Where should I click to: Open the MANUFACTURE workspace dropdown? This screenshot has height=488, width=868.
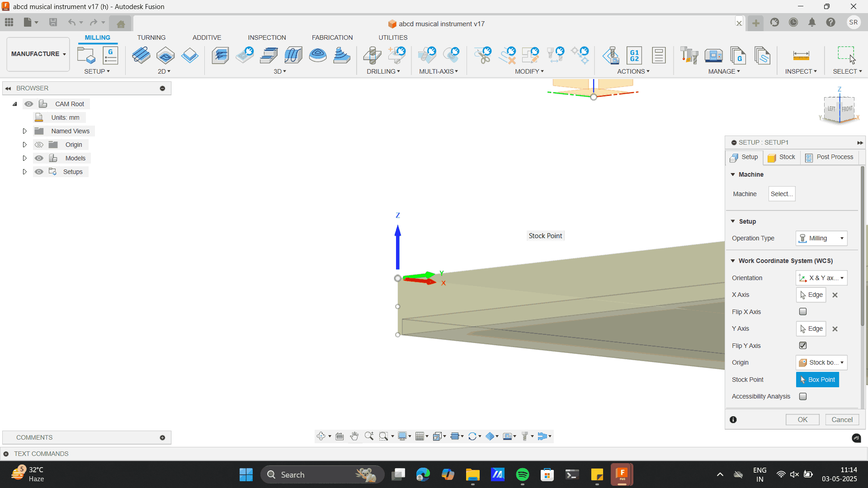pos(38,54)
